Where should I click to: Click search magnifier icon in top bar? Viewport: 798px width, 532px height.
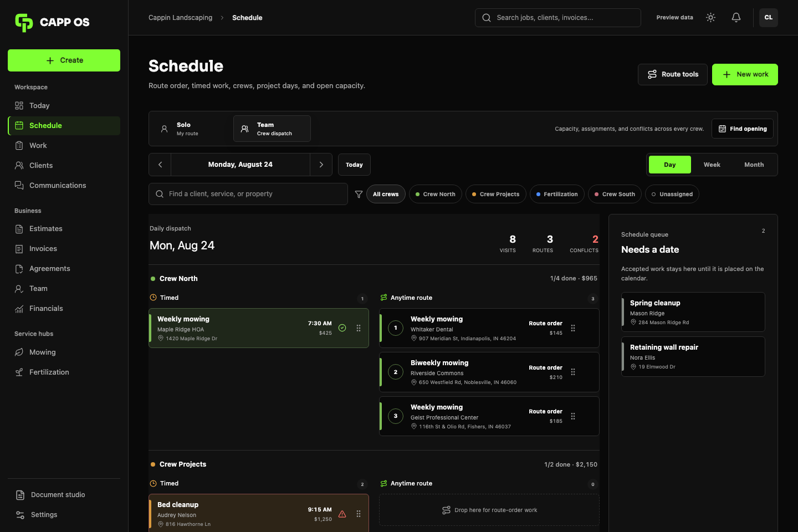click(487, 18)
